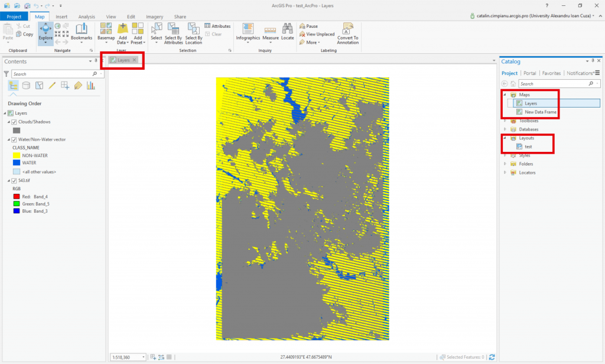
Task: Toggle visibility of the 543.tif layer
Action: coord(14,180)
